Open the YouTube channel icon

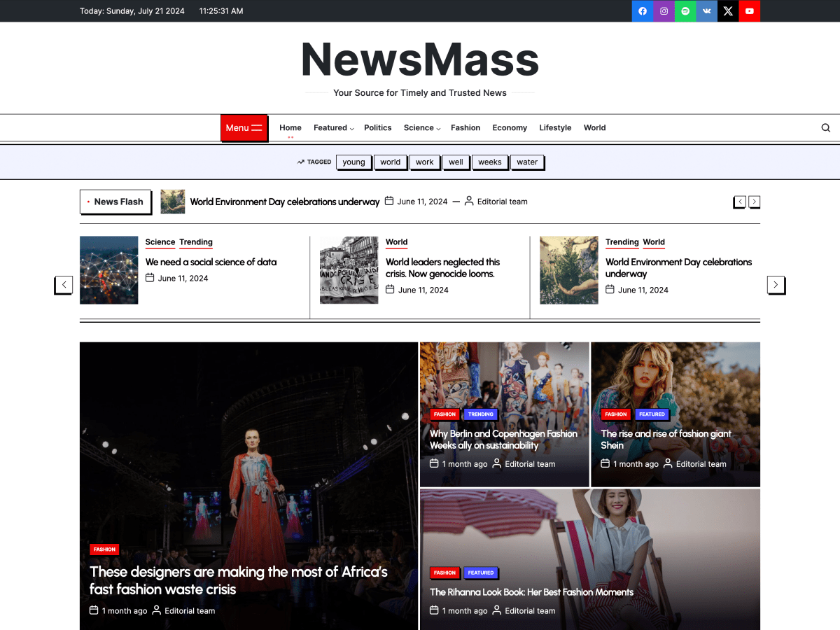[749, 11]
